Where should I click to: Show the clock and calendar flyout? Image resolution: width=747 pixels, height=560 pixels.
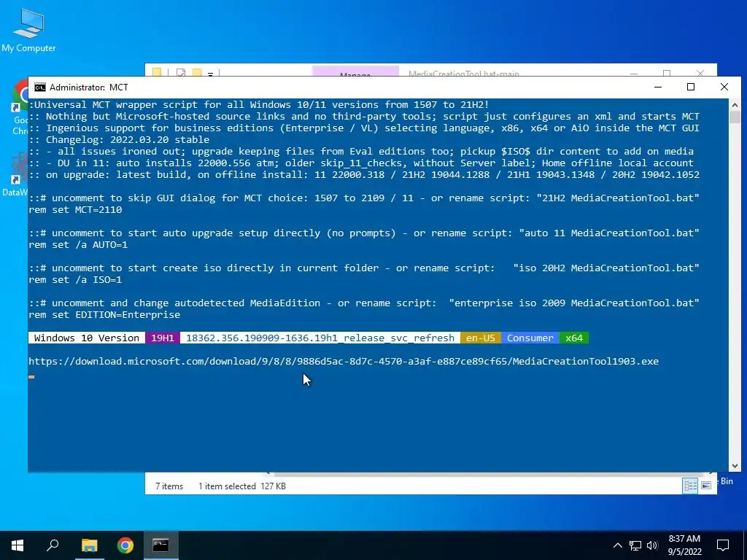(x=684, y=545)
